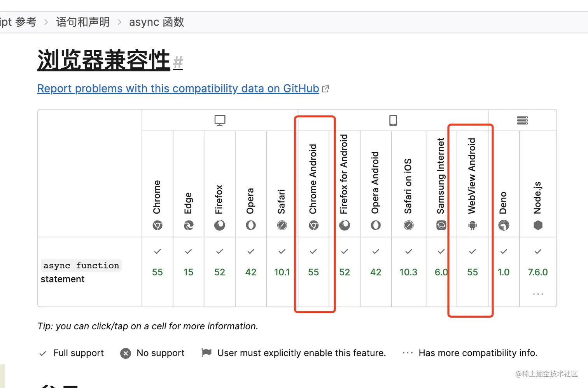This screenshot has height=388, width=588.
Task: Click the WebView Android robot icon
Action: pyautogui.click(x=472, y=225)
